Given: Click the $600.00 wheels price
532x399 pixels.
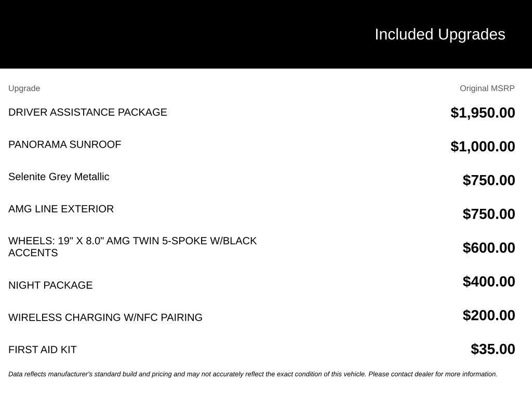Looking at the screenshot, I should [x=489, y=248].
